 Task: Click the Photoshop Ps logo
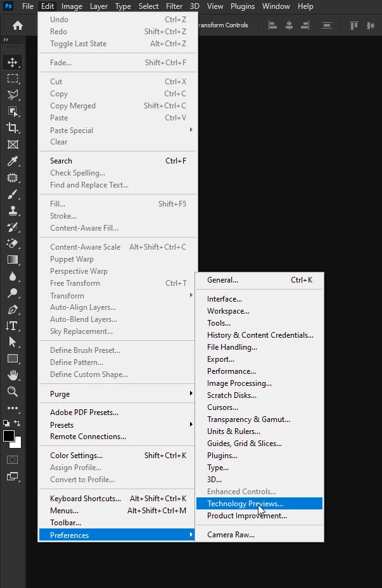pyautogui.click(x=8, y=6)
